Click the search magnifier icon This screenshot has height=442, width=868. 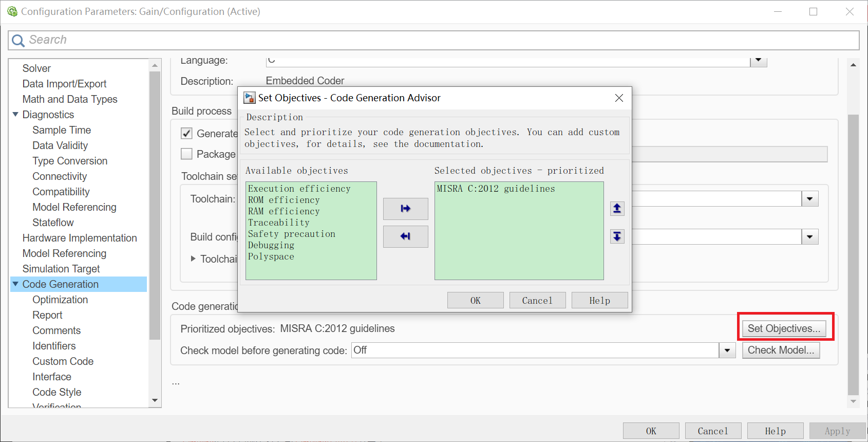coord(18,40)
